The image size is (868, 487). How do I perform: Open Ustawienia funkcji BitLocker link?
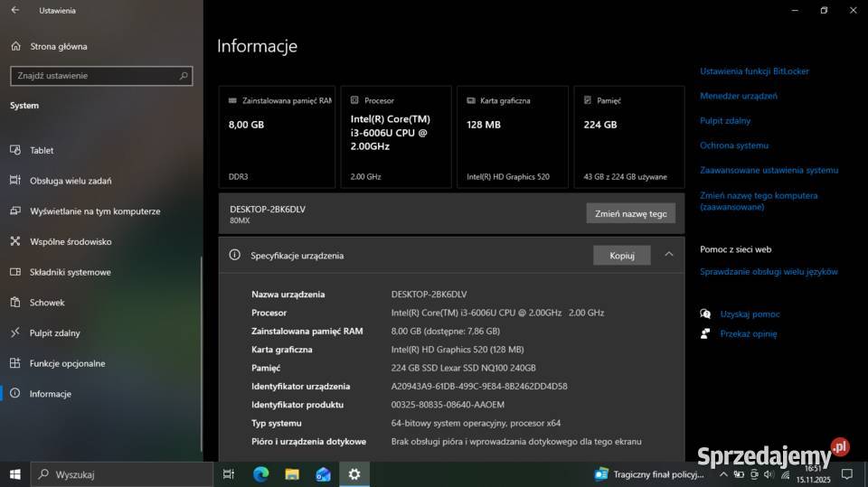click(754, 71)
